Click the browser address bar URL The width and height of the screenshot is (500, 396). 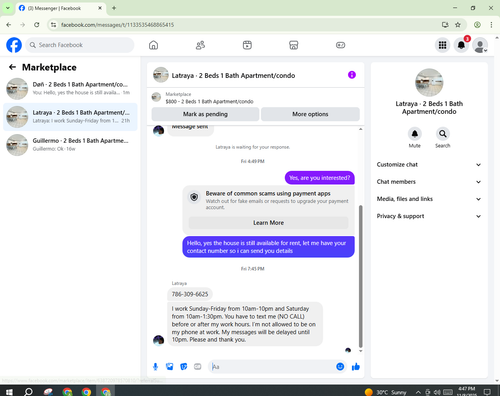click(117, 25)
